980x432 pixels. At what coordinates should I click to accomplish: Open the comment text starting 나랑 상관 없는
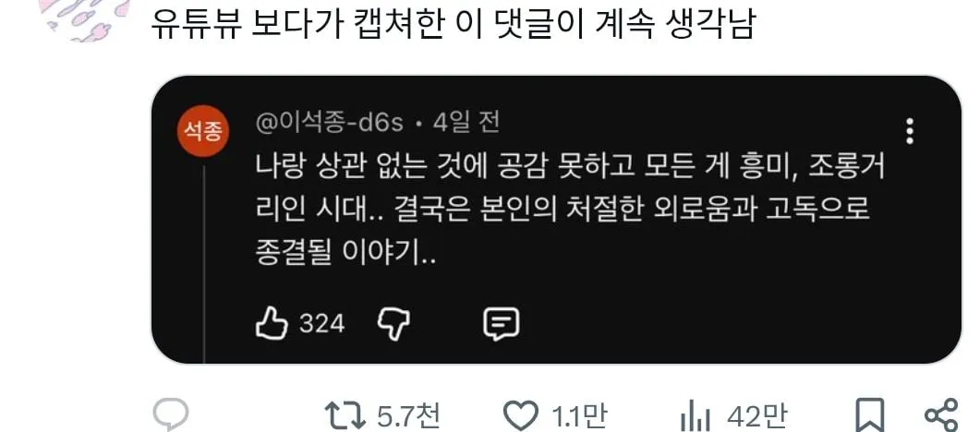(x=570, y=210)
